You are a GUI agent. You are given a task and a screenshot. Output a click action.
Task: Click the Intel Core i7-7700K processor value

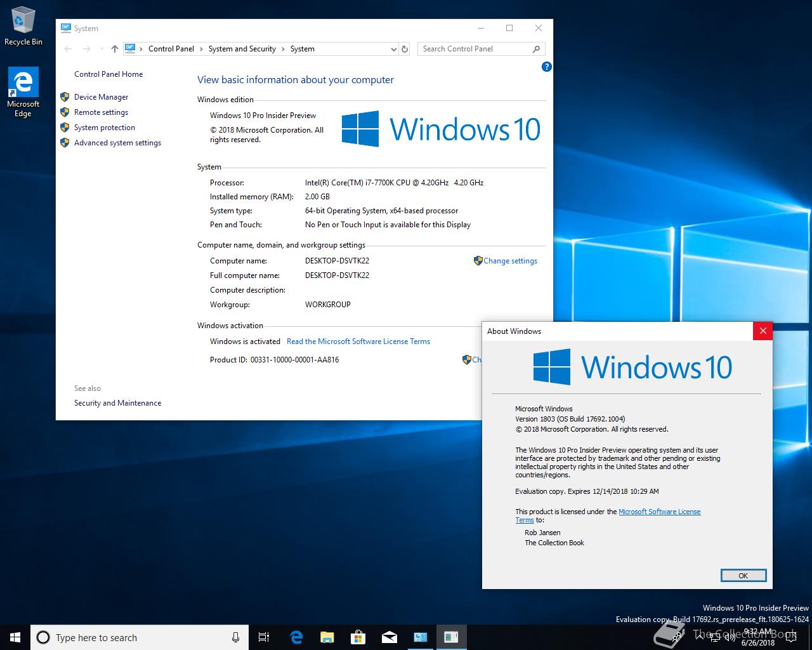click(394, 183)
